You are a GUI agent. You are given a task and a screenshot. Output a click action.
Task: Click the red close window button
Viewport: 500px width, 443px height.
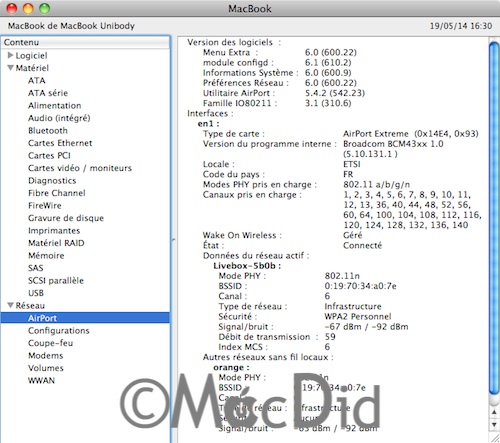point(12,8)
